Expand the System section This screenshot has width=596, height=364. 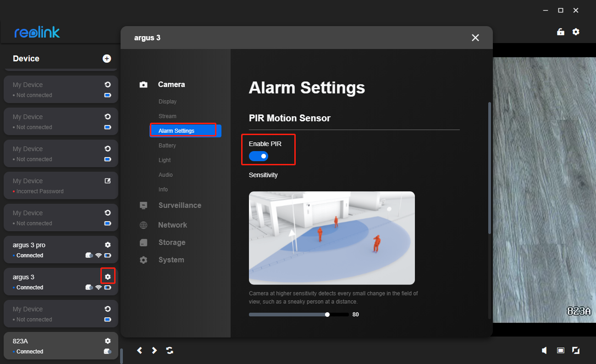pos(171,260)
